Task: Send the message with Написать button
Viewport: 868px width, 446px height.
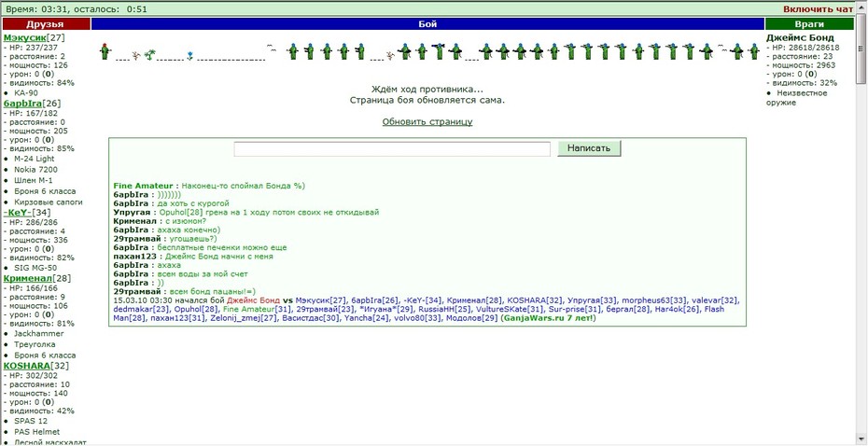Action: point(589,148)
